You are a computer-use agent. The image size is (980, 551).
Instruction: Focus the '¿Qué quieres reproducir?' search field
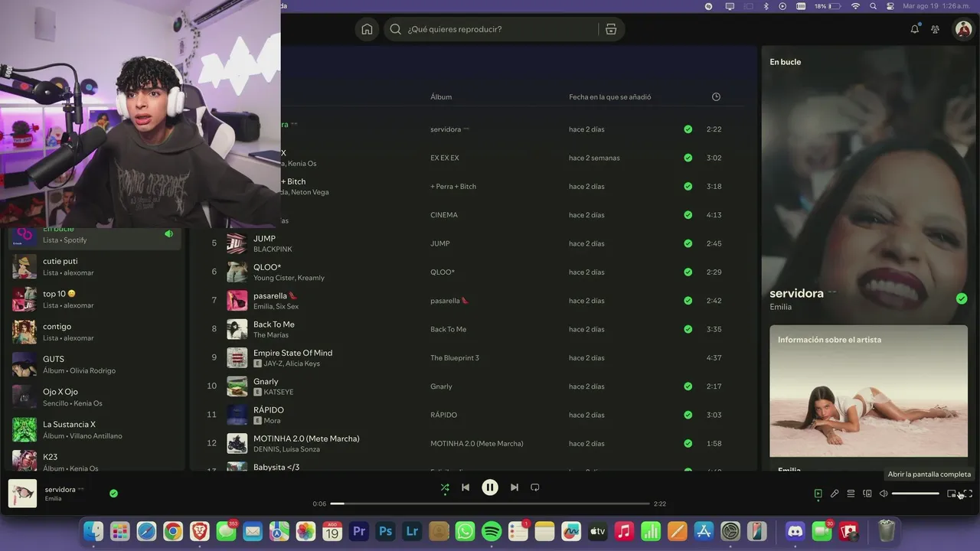click(490, 29)
